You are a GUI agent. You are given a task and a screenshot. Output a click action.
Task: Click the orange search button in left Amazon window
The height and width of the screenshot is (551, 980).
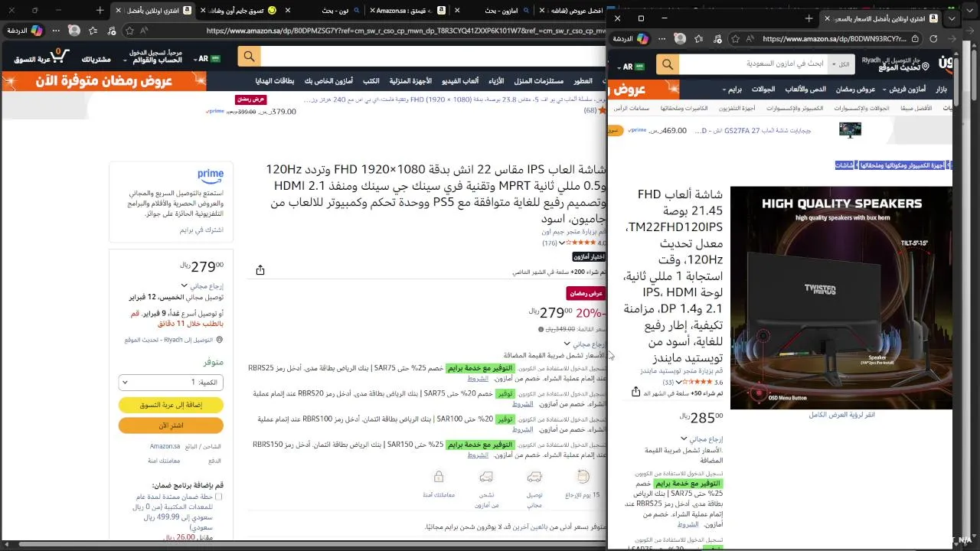point(249,57)
